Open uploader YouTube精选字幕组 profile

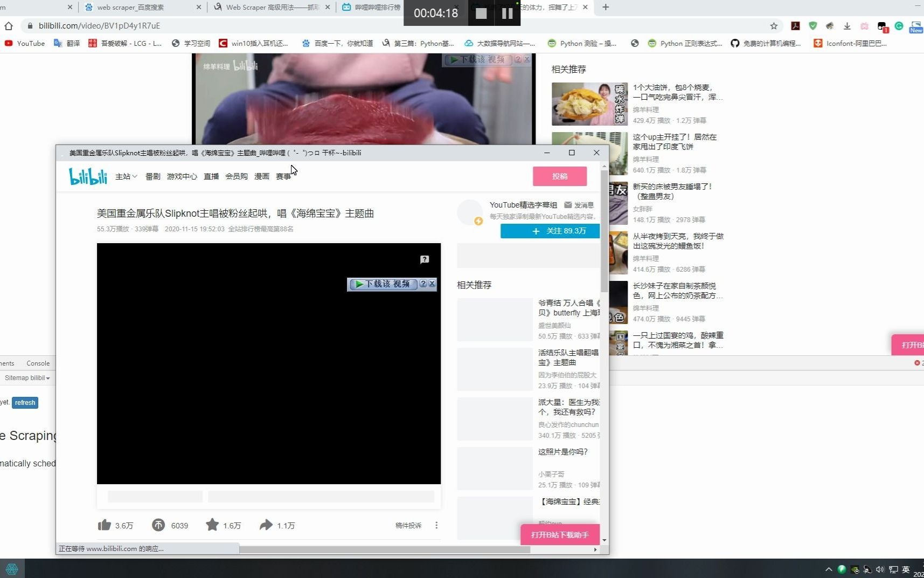[x=523, y=205]
